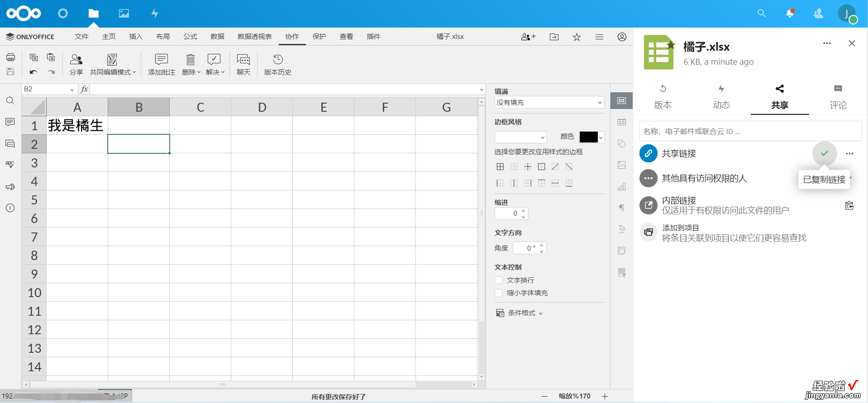The height and width of the screenshot is (403, 868).
Task: Click the Save icon in toolbar
Action: pos(10,71)
